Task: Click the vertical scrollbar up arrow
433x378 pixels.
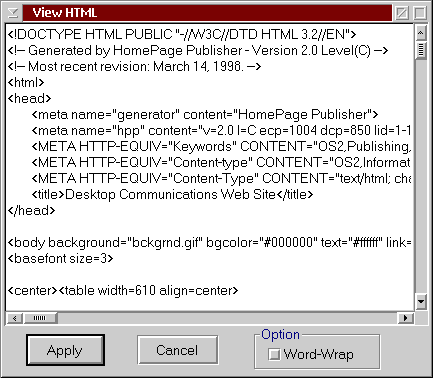Action: pos(421,33)
